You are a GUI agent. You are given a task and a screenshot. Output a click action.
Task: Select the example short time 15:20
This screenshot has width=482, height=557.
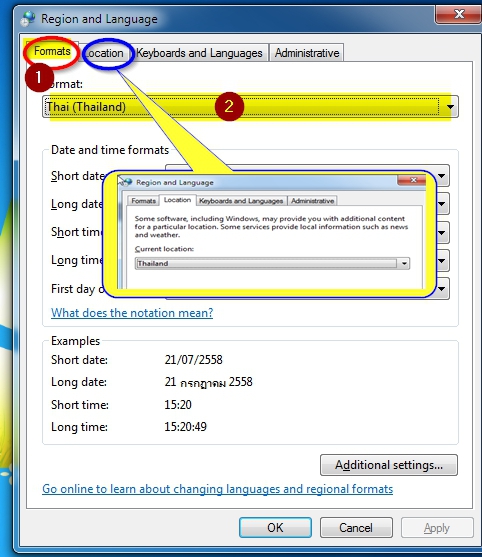pos(178,405)
